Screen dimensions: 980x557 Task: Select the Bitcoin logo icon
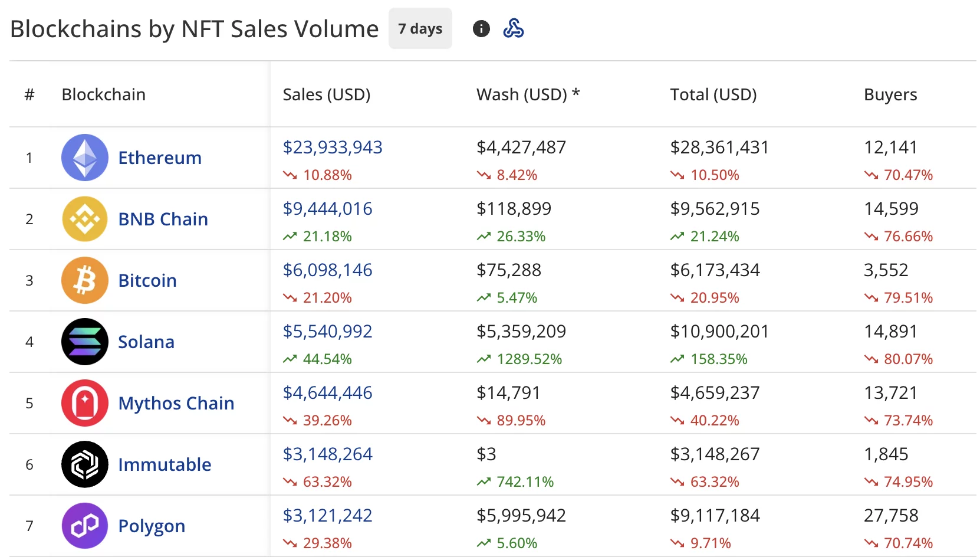(x=84, y=280)
